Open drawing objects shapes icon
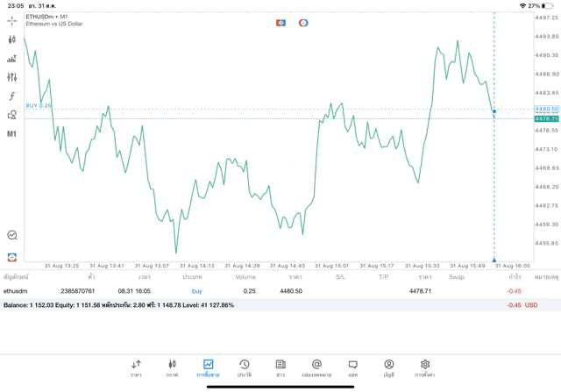 11,115
